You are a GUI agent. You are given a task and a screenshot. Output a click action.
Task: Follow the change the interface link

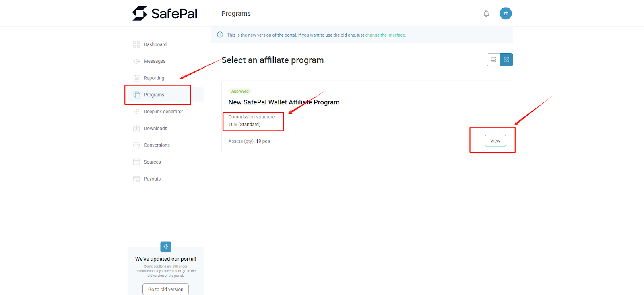pos(385,35)
